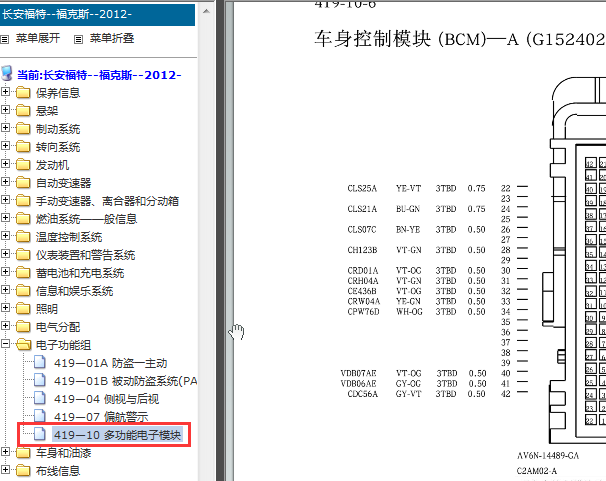Select the 仪表装置和警告系统 folder label

(x=85, y=255)
